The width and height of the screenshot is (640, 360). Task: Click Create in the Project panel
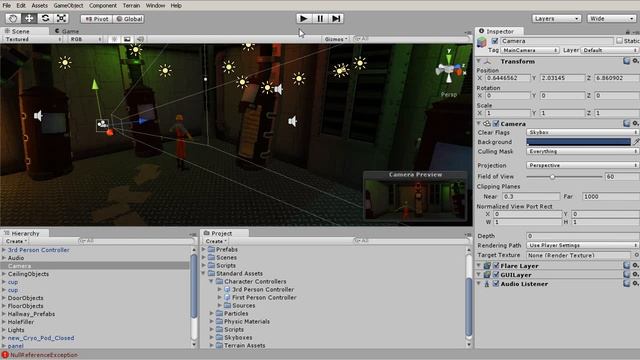(216, 241)
